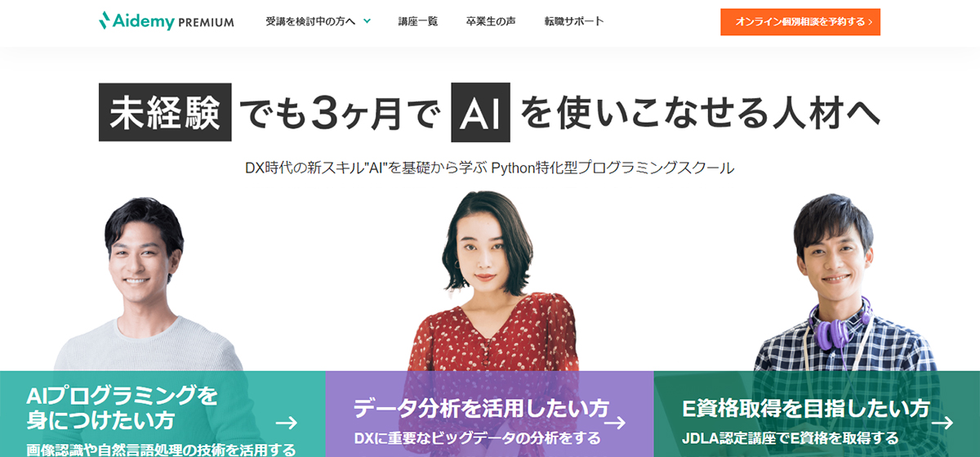Click the 未経験 highlighted headline box
Viewport: 980px width, 457px height.
tap(165, 112)
